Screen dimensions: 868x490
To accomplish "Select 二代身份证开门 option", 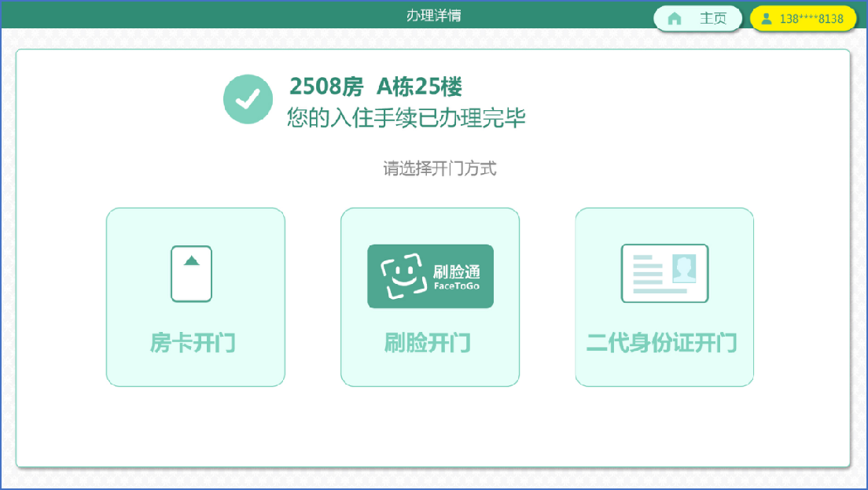I will [664, 297].
